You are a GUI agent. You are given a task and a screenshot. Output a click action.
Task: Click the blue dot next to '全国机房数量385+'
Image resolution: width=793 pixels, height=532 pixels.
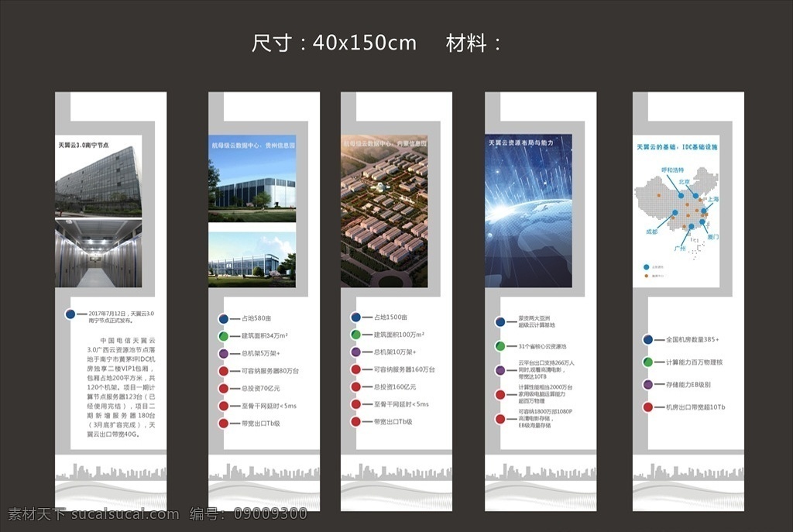[x=648, y=340]
